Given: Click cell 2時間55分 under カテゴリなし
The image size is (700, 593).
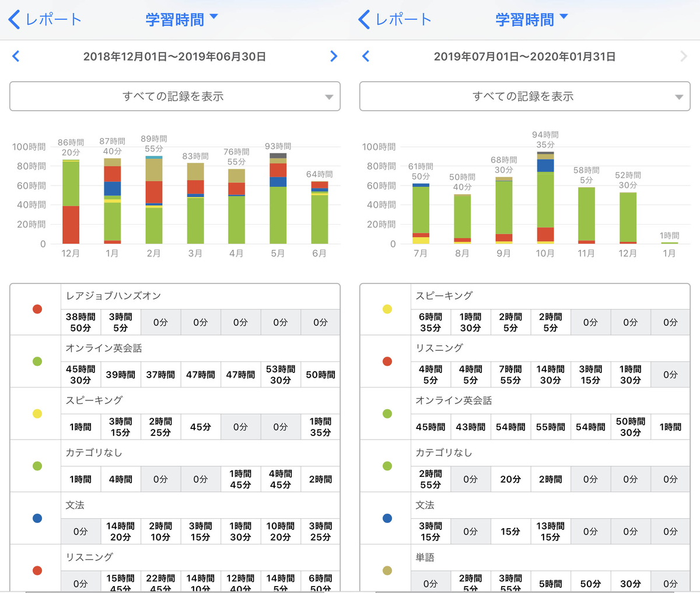Looking at the screenshot, I should [x=430, y=479].
